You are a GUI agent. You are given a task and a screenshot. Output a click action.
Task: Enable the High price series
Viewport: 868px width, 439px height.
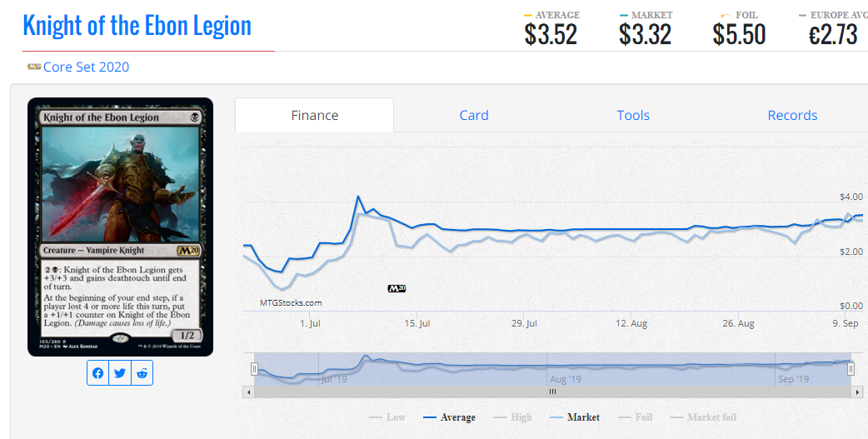[512, 417]
